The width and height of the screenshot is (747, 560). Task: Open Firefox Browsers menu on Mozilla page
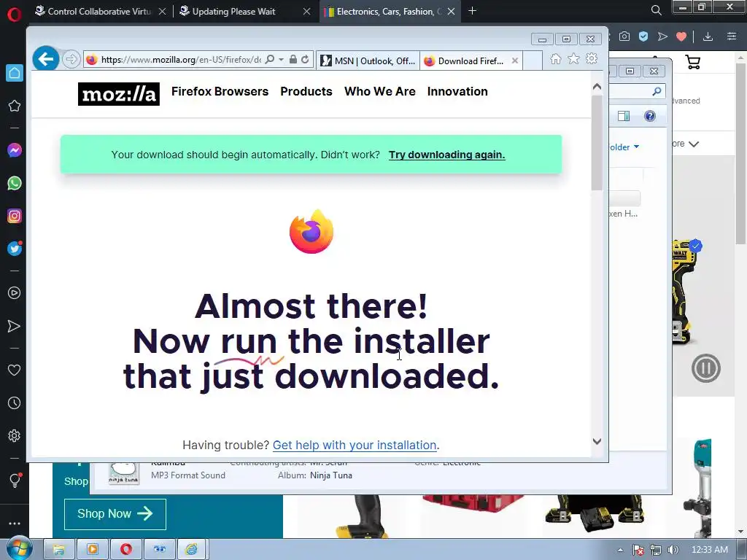pyautogui.click(x=220, y=91)
